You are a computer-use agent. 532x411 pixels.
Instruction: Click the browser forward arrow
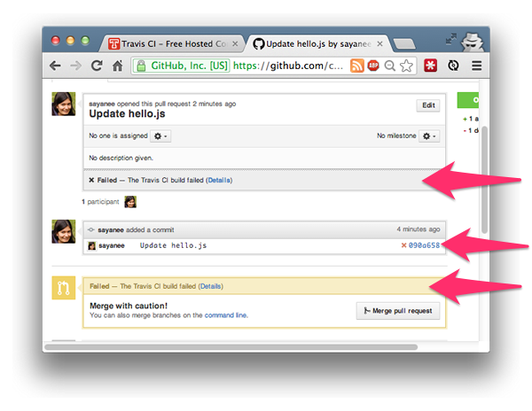pos(75,66)
